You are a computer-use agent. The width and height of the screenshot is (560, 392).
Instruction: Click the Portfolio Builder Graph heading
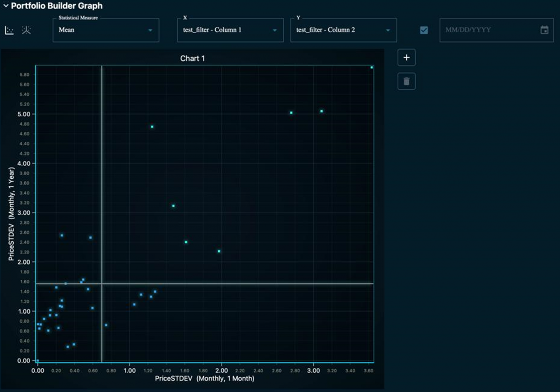tap(57, 6)
